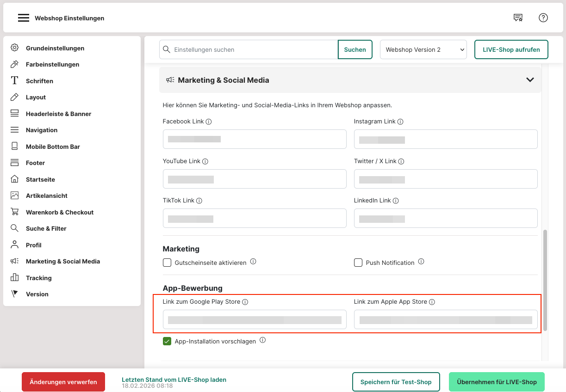Click the Änderungen verwerfen button
Screen dimensions: 566x392
(63, 382)
